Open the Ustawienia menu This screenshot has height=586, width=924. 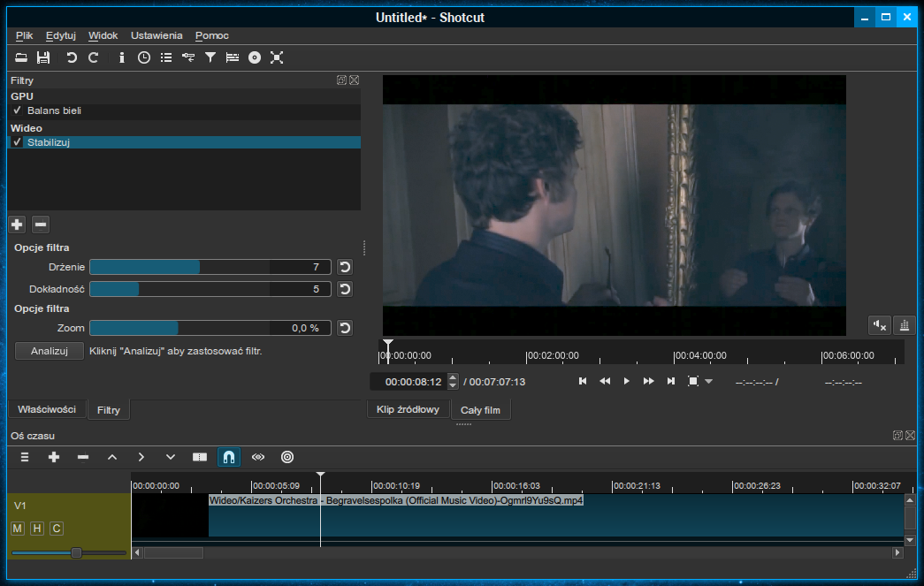click(x=157, y=35)
